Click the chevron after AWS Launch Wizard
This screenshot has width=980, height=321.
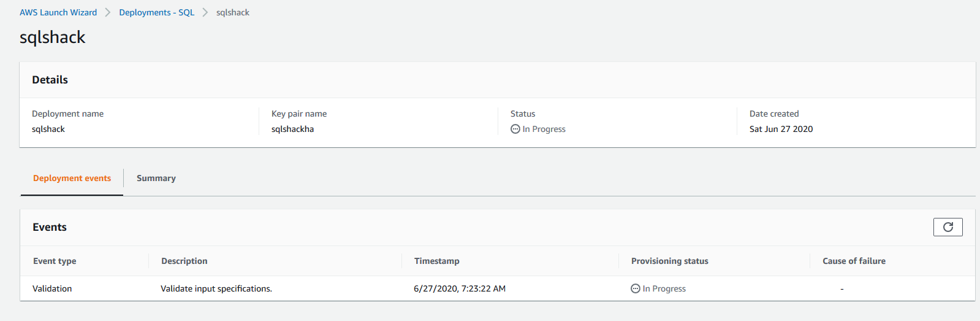click(108, 12)
